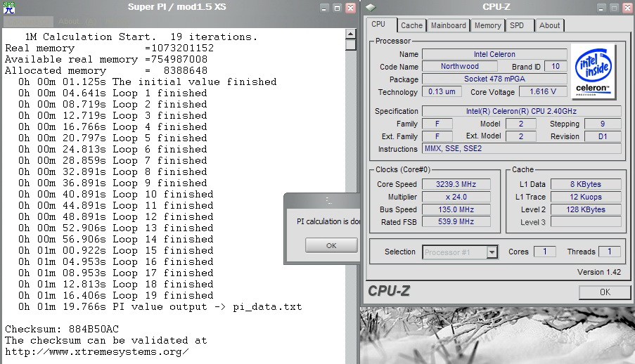The width and height of the screenshot is (635, 364).
Task: Select the SPD tab
Action: tap(517, 25)
